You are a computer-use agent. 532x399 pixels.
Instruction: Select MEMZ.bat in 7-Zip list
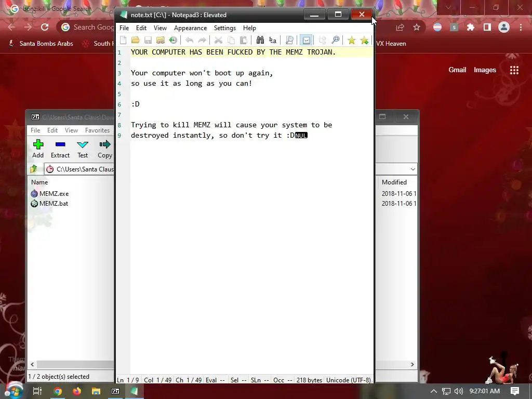tap(54, 204)
